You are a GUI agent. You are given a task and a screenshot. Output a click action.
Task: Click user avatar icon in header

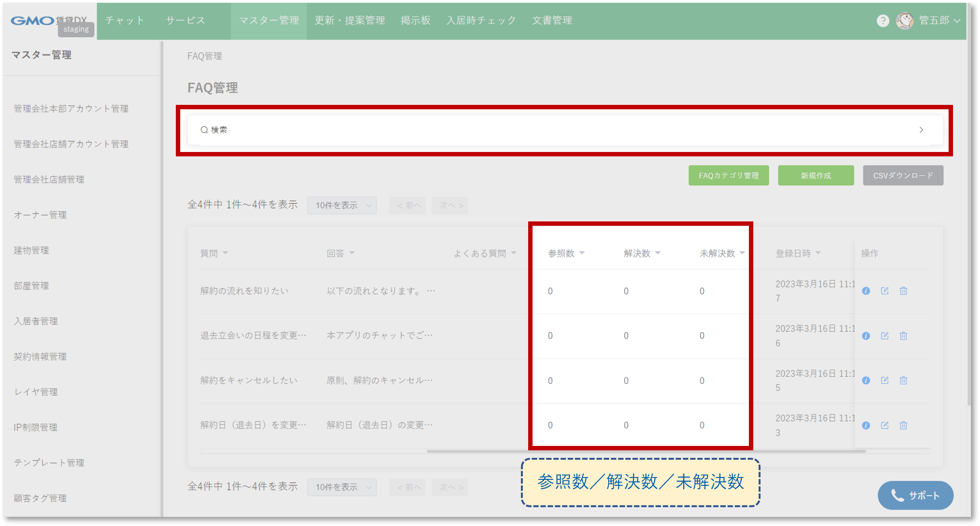(x=905, y=20)
